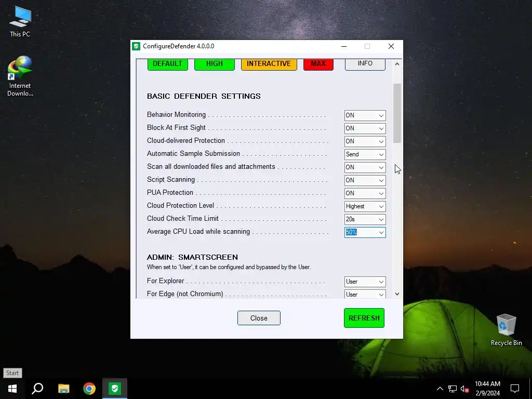The width and height of the screenshot is (532, 399).
Task: Open the PUA Protection dropdown
Action: pyautogui.click(x=365, y=193)
